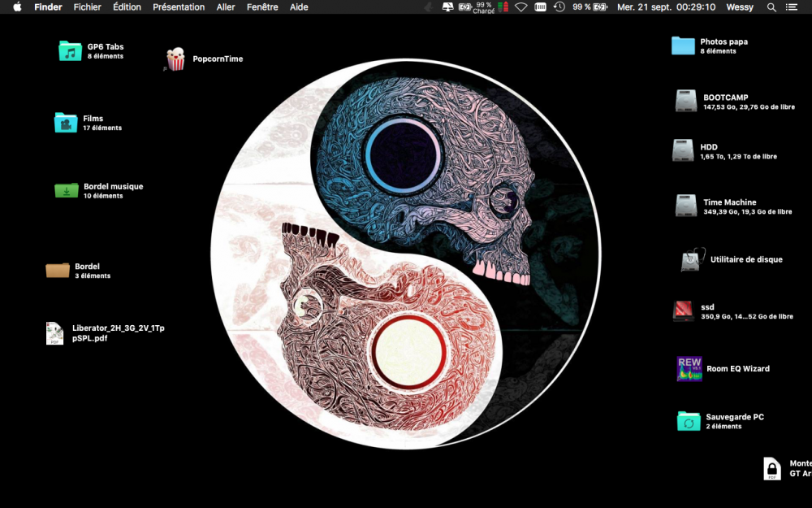The image size is (812, 508).
Task: Select the red ssd drive icon
Action: [684, 311]
